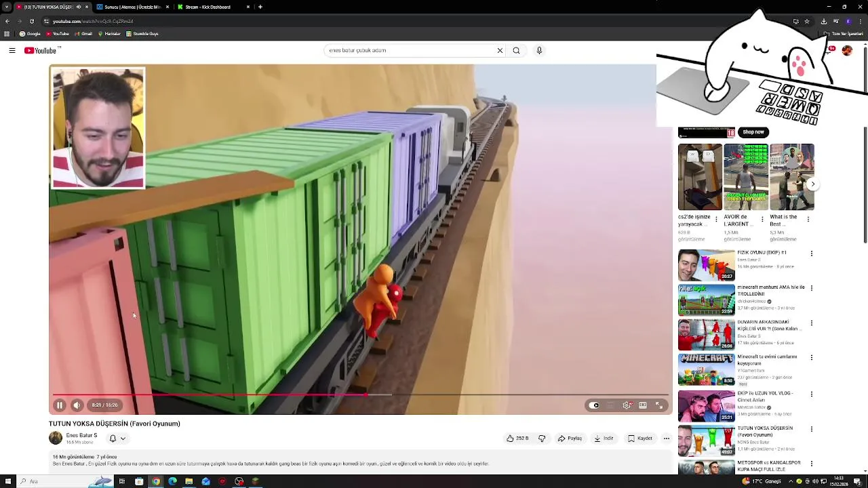Reload the page
Viewport: 868px width, 488px height.
click(x=31, y=21)
